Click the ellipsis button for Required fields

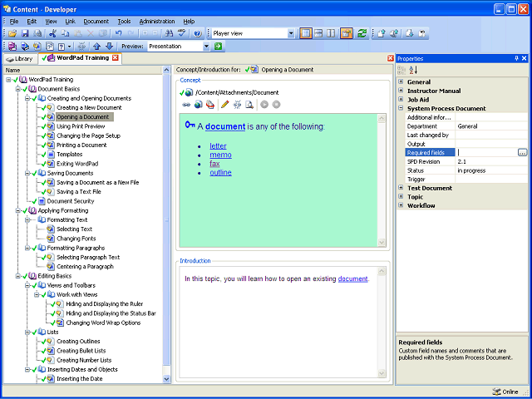tap(523, 153)
